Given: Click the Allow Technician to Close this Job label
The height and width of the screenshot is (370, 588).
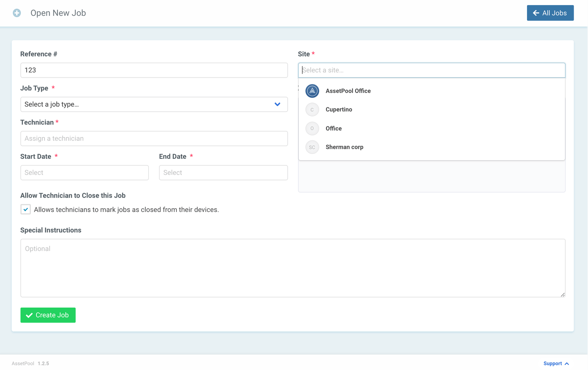Looking at the screenshot, I should pos(73,195).
